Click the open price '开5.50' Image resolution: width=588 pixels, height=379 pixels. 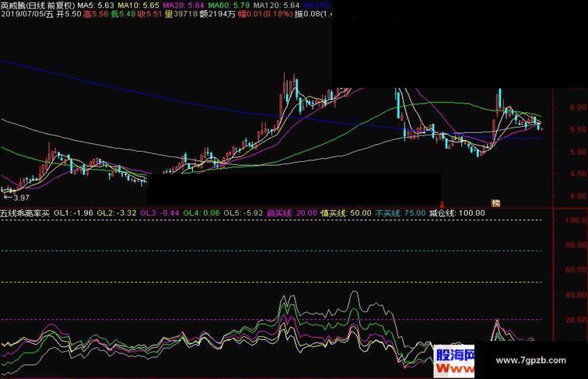[x=68, y=14]
